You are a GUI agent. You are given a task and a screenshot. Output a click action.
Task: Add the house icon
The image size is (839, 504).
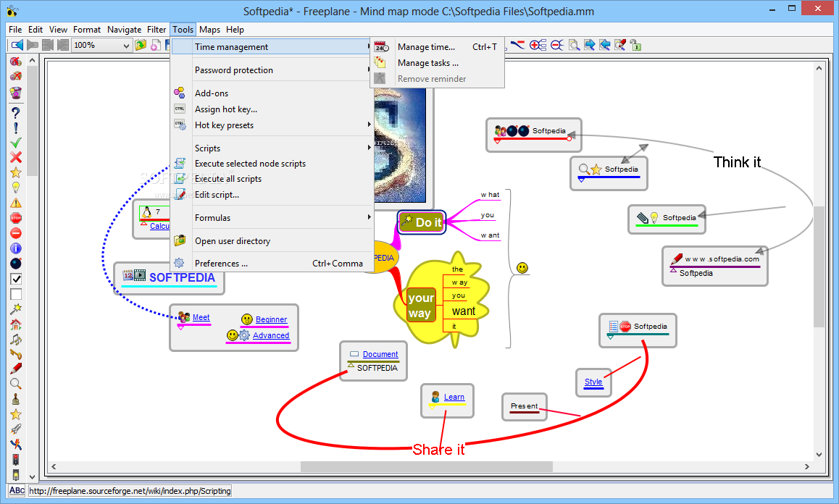tap(16, 324)
